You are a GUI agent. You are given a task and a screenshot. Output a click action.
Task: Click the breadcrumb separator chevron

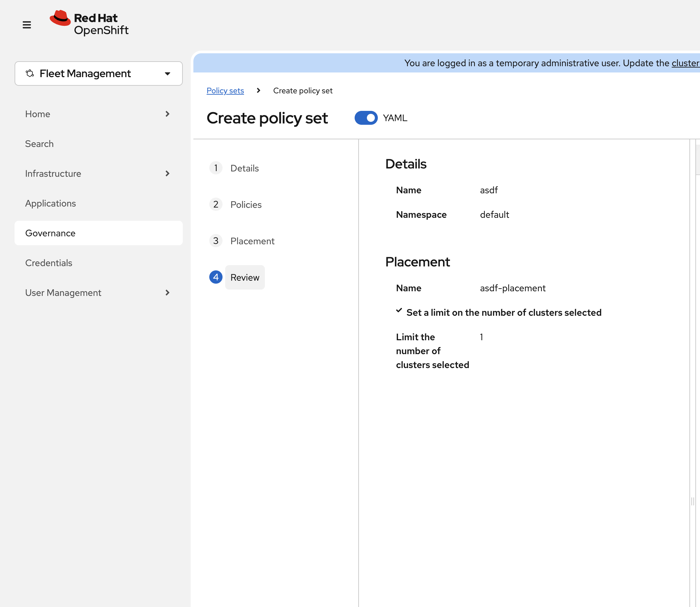coord(259,90)
